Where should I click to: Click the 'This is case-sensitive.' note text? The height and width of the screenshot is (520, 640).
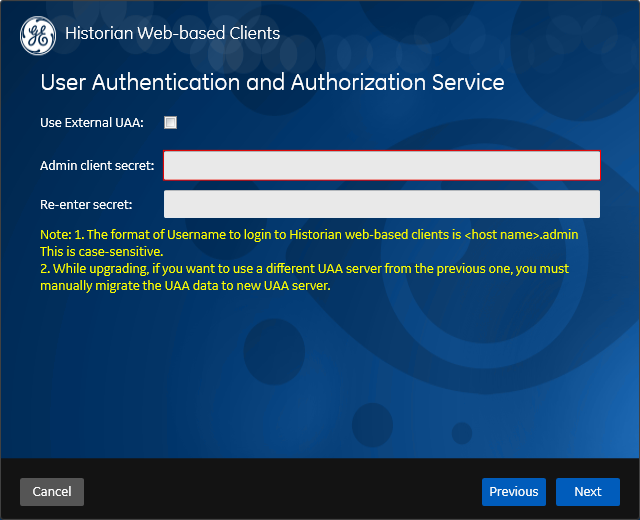(x=102, y=251)
